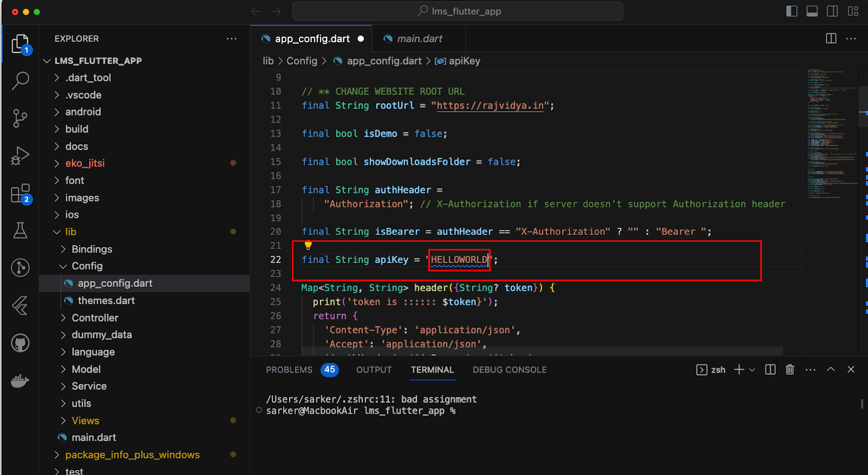Screen dimensions: 868x475
Task: Open Run and Debug view
Action: 20,156
